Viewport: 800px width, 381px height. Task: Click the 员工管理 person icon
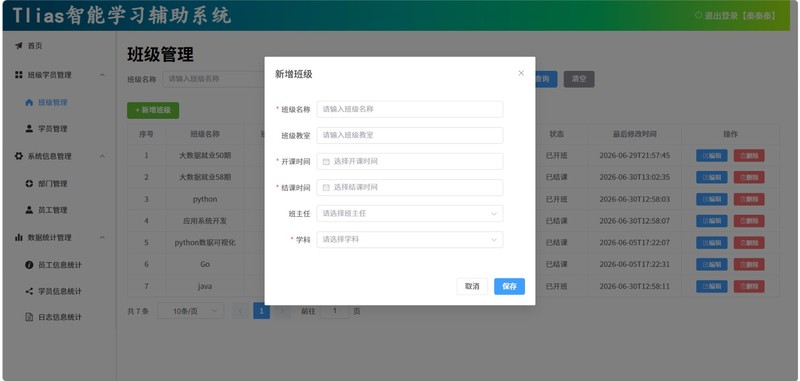click(x=30, y=210)
